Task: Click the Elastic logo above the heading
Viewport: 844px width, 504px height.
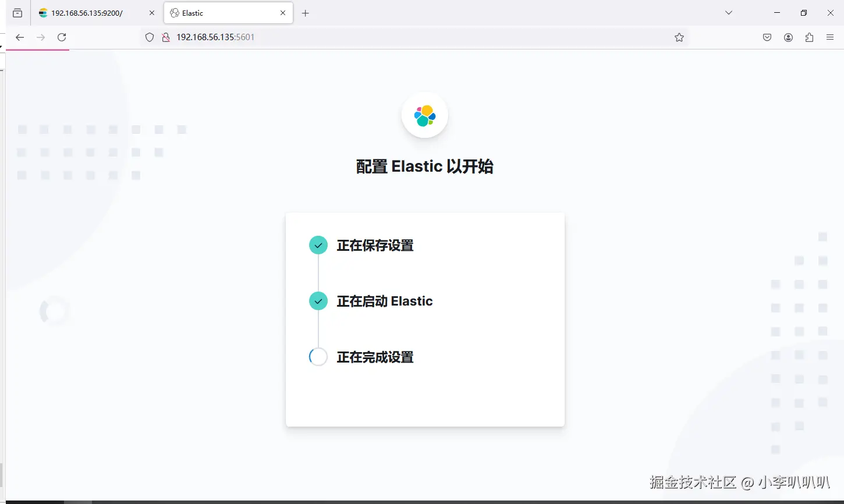Action: click(425, 115)
